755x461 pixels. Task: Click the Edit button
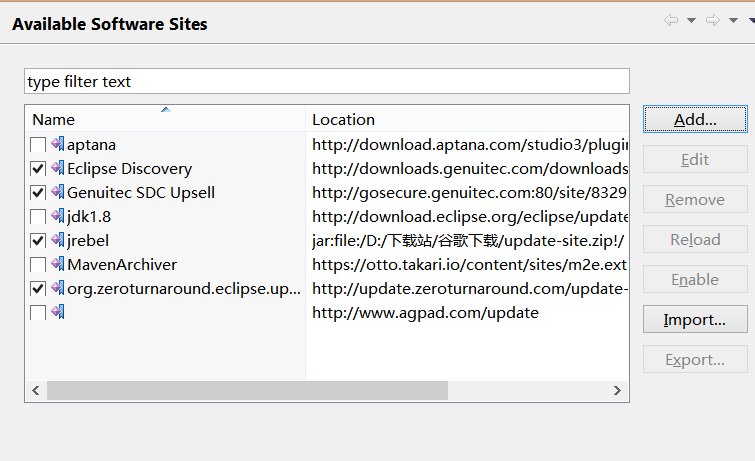pos(695,159)
